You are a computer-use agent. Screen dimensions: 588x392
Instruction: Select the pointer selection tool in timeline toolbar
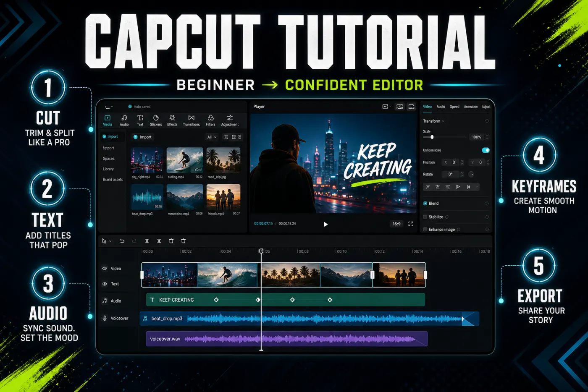click(104, 241)
